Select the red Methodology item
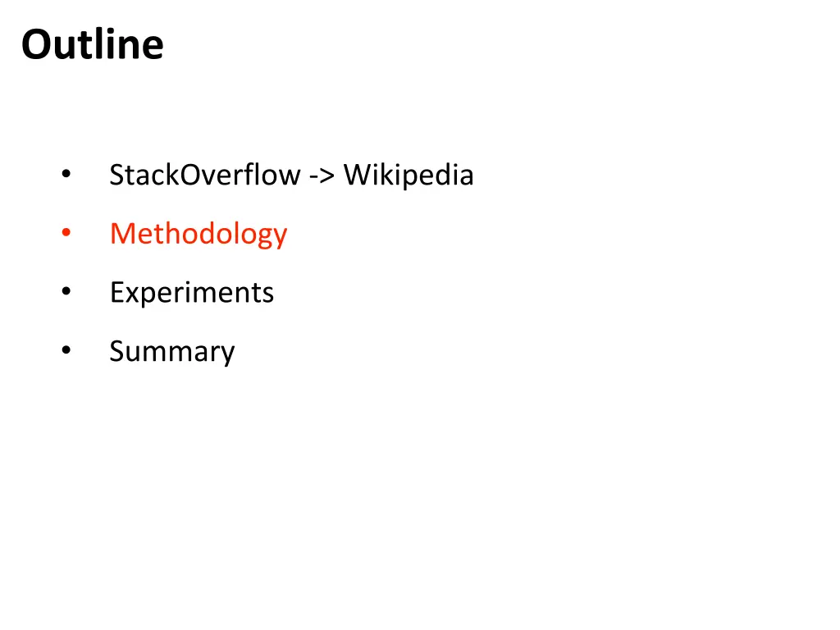The image size is (840, 630). click(199, 234)
